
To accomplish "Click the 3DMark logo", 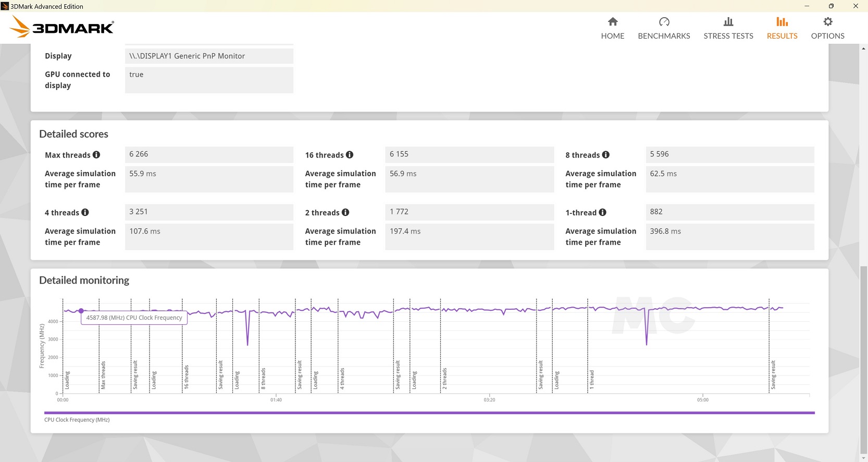I will [63, 27].
